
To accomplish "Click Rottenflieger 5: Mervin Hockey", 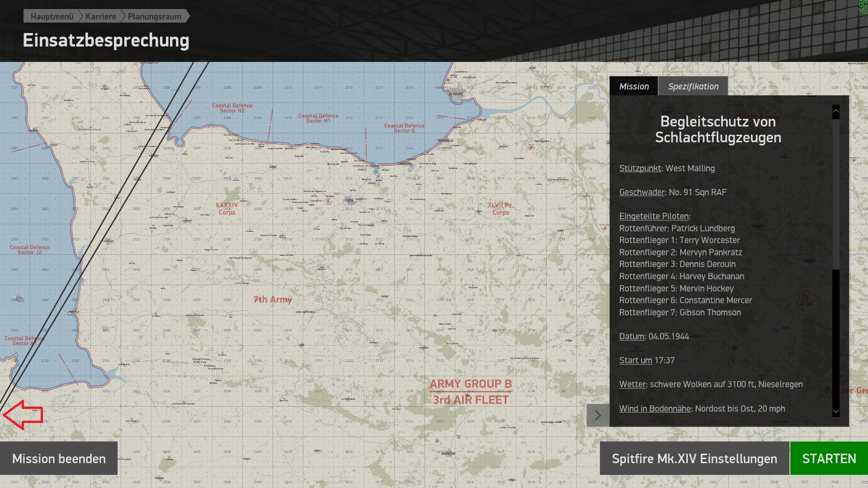I will tap(676, 289).
